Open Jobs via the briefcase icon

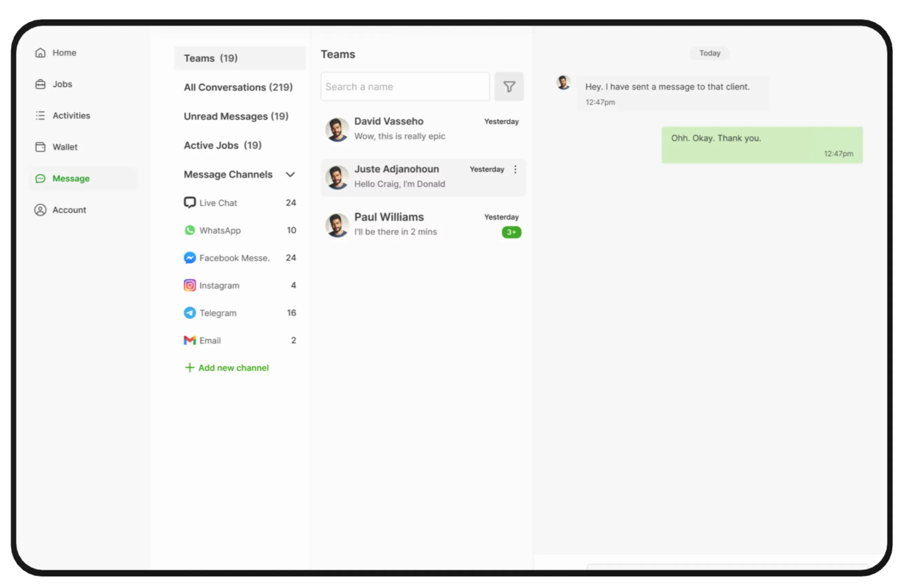(x=40, y=84)
